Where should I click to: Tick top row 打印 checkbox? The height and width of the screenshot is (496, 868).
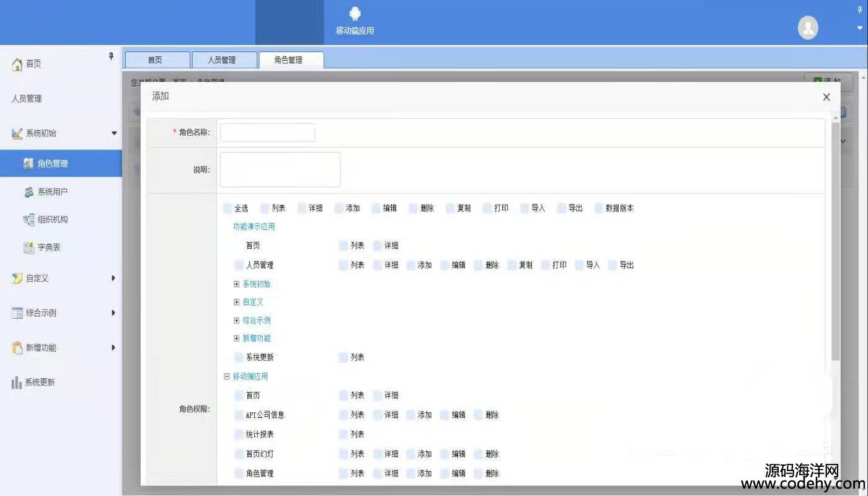tap(487, 208)
